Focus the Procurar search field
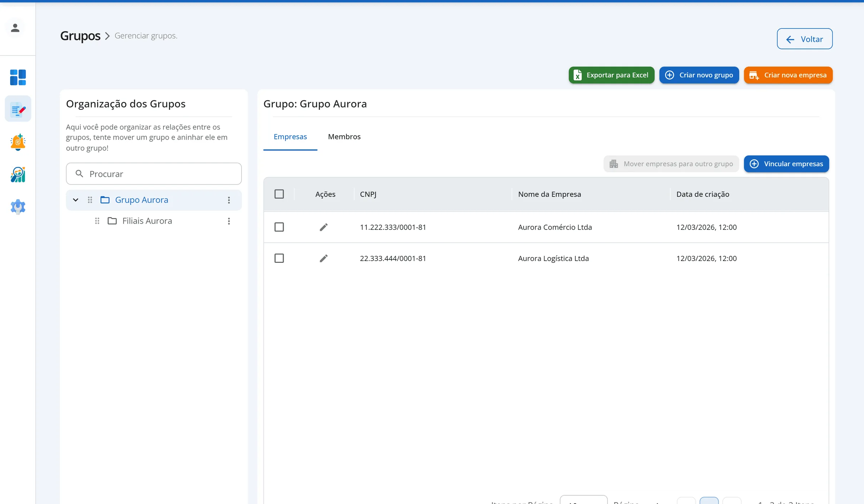 pyautogui.click(x=154, y=174)
